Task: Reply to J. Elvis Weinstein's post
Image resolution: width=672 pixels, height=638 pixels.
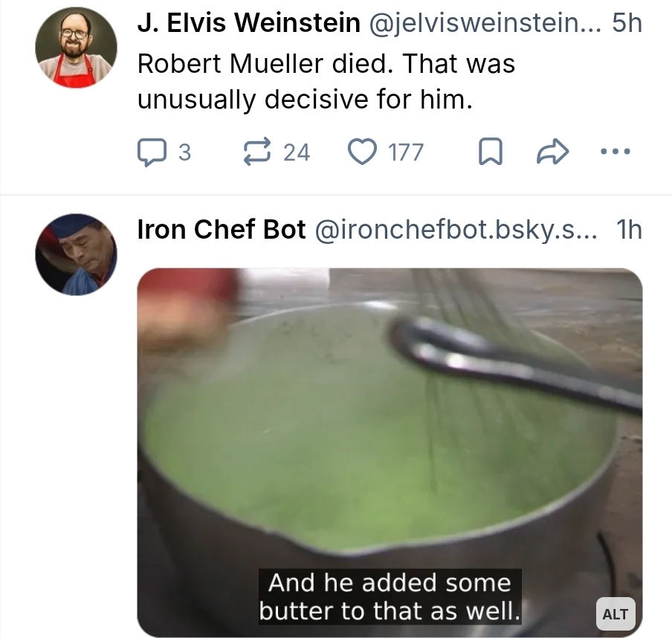Action: click(152, 152)
